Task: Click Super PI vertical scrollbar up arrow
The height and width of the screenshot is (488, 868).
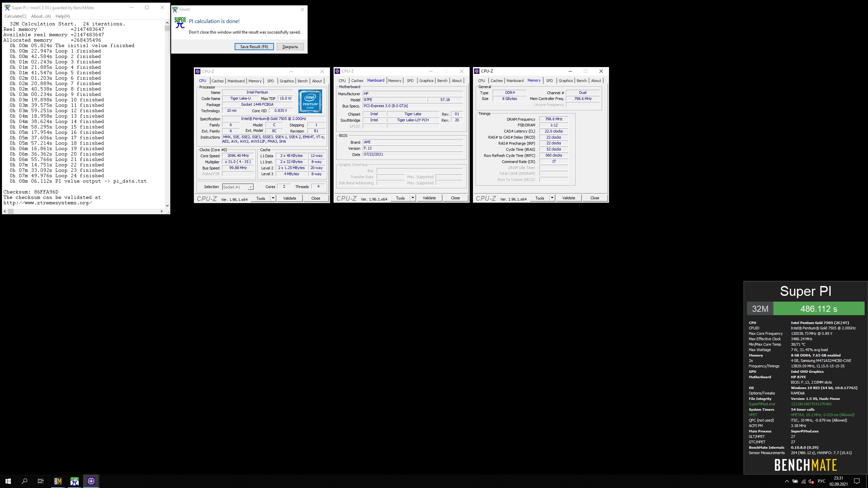Action: point(167,23)
